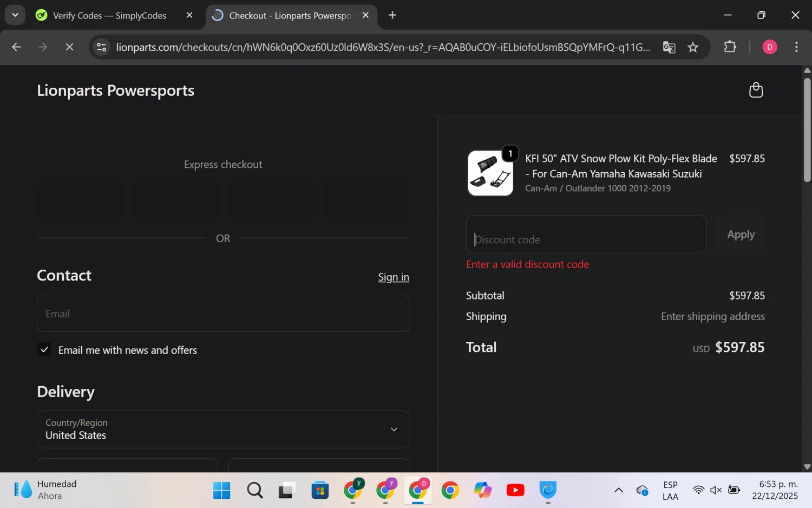Switch to Chrome with D profile badge

click(x=418, y=490)
